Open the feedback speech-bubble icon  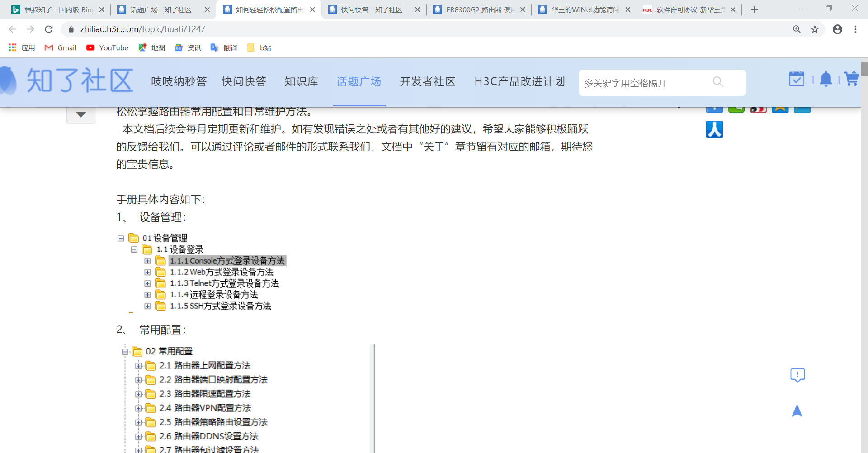point(797,375)
